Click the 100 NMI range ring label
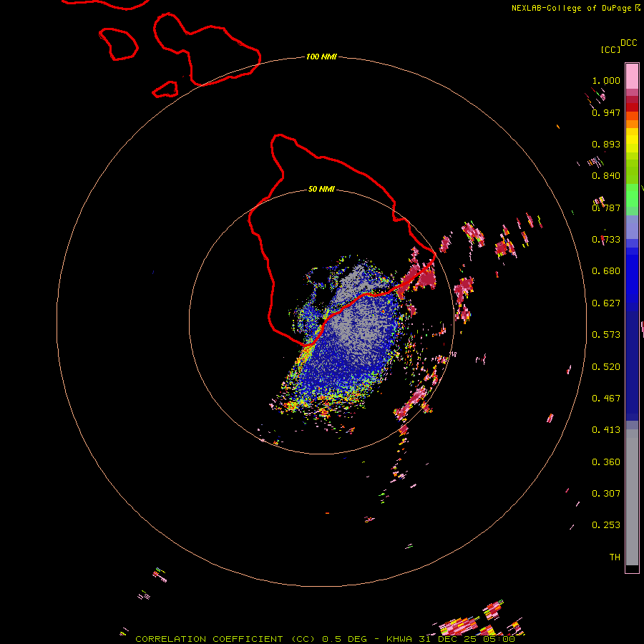644x644 pixels. point(321,57)
